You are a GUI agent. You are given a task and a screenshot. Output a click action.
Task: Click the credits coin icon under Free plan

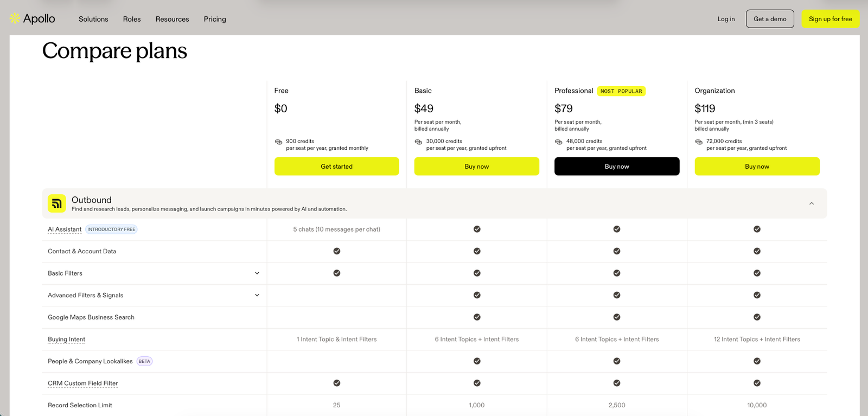coord(279,142)
